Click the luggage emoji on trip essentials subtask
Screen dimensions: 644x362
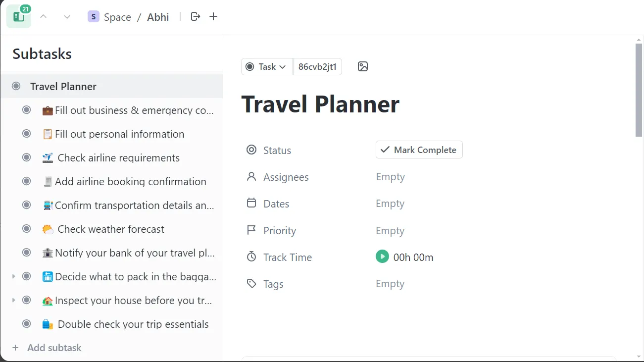click(48, 324)
